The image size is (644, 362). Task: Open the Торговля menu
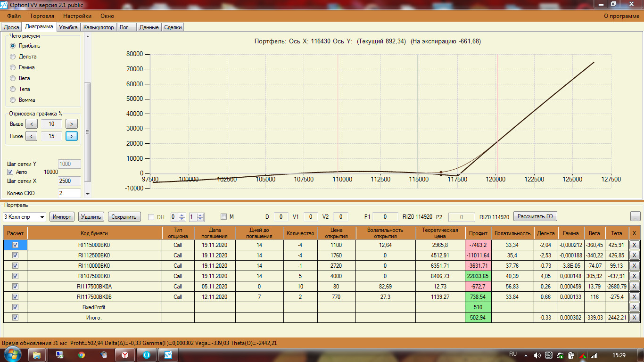(x=42, y=16)
